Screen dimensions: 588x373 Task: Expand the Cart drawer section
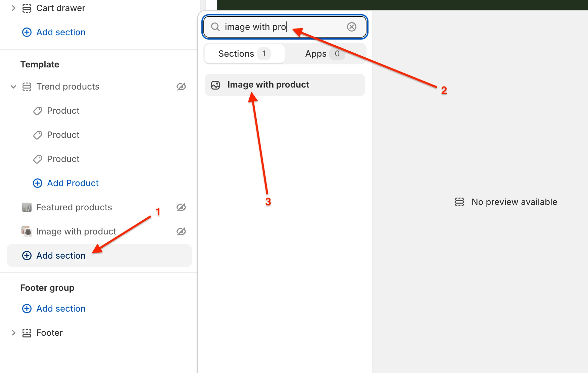coord(13,8)
